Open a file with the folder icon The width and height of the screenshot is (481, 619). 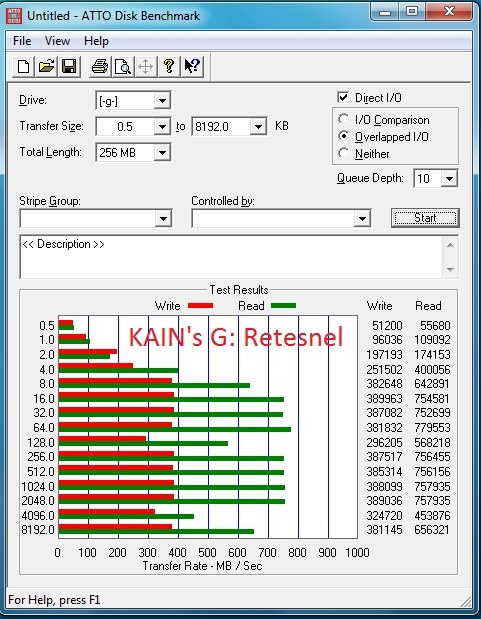(x=46, y=66)
